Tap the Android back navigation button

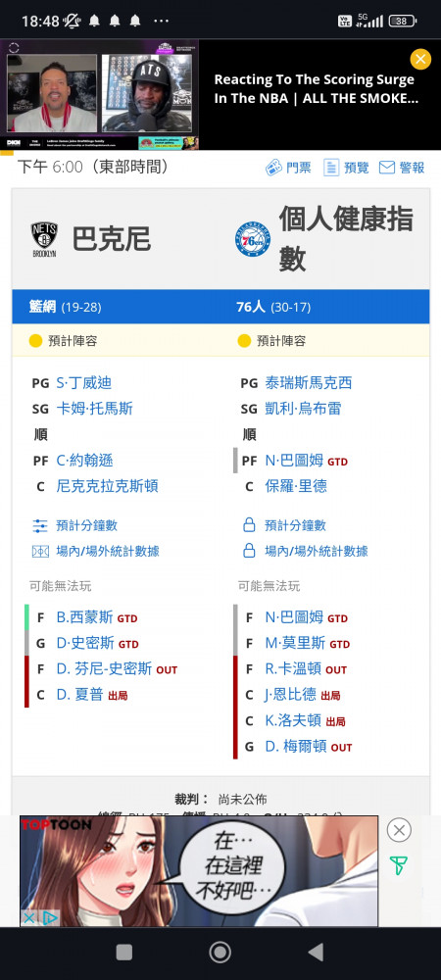[x=317, y=952]
